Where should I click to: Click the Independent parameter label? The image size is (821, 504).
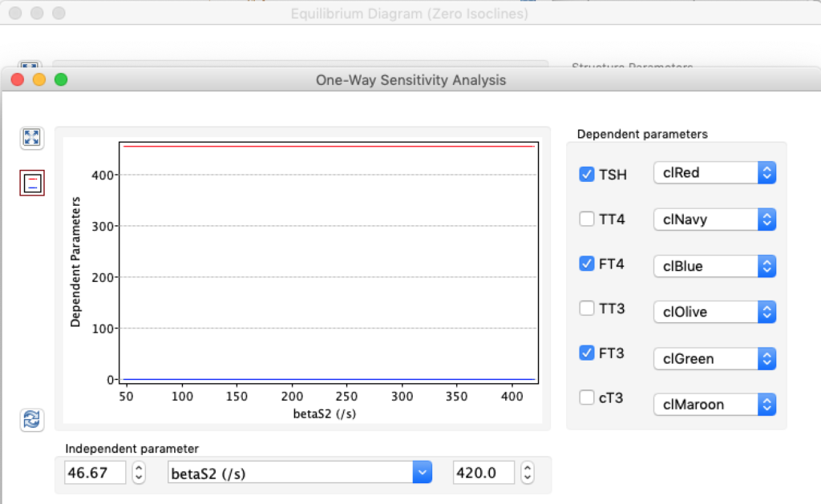tap(132, 449)
